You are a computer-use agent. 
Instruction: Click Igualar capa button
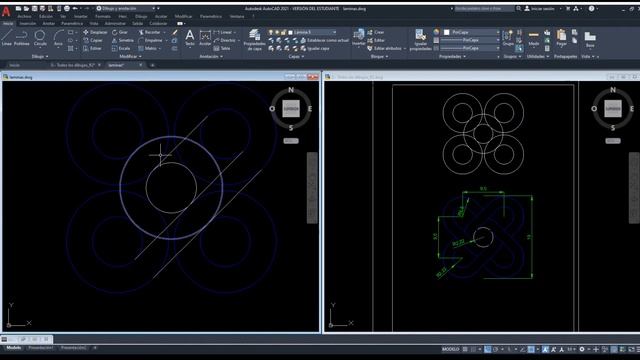[315, 49]
